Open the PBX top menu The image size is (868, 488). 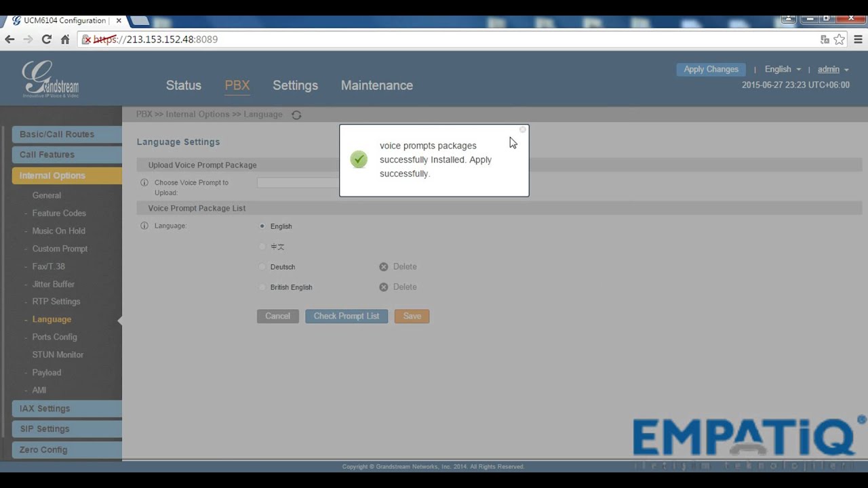click(x=237, y=85)
